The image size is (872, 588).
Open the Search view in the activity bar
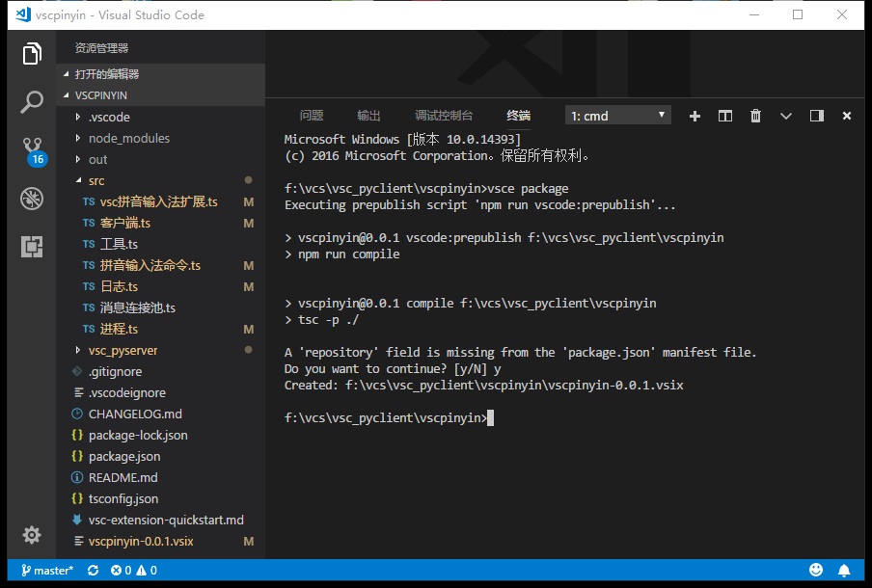(x=32, y=100)
